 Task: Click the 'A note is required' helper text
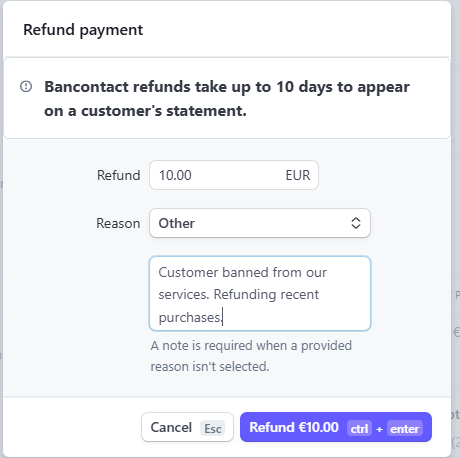coord(251,356)
